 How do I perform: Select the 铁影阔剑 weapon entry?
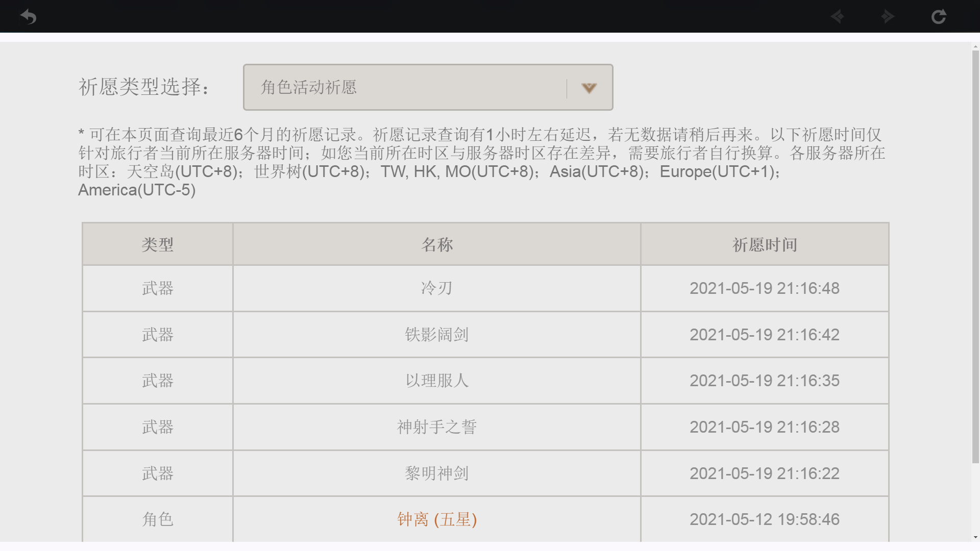[x=437, y=335]
